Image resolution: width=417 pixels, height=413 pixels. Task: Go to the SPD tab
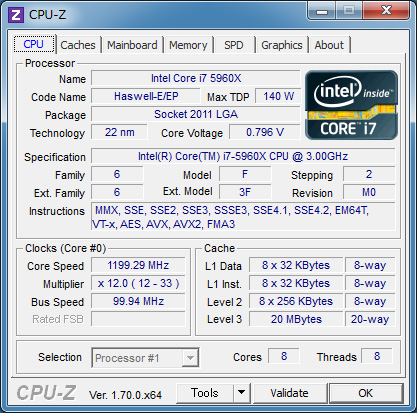[x=234, y=45]
